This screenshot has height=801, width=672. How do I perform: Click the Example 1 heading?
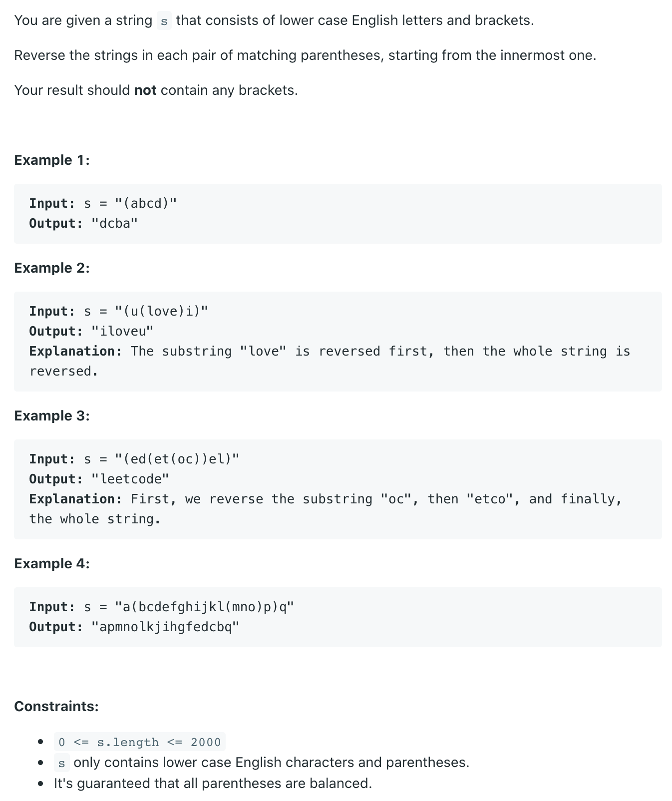52,160
